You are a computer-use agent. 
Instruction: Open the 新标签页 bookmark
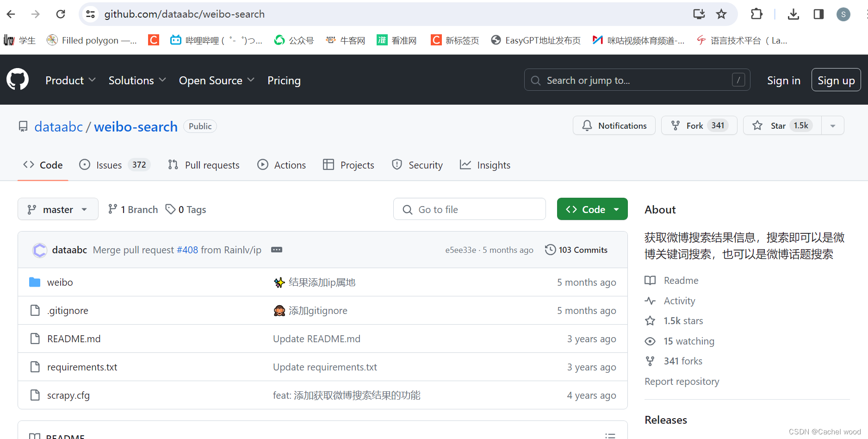click(455, 40)
